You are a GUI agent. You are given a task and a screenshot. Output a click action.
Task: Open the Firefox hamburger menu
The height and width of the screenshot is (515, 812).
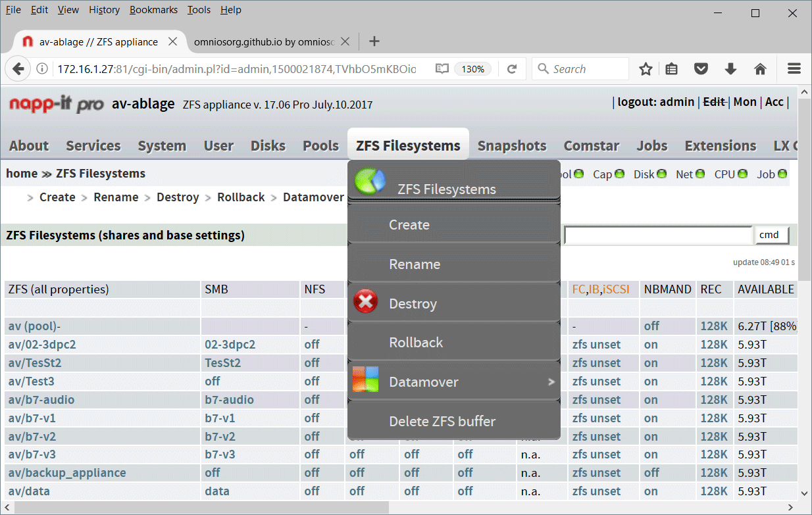(x=794, y=69)
